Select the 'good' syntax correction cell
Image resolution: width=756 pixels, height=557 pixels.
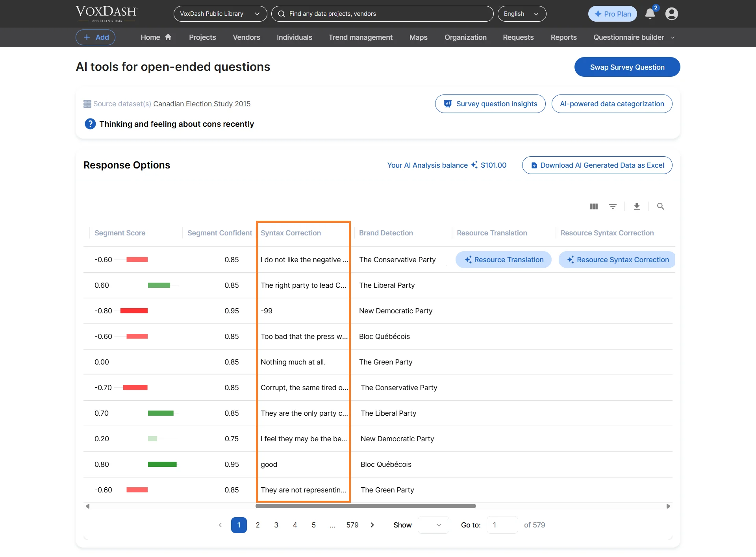269,464
